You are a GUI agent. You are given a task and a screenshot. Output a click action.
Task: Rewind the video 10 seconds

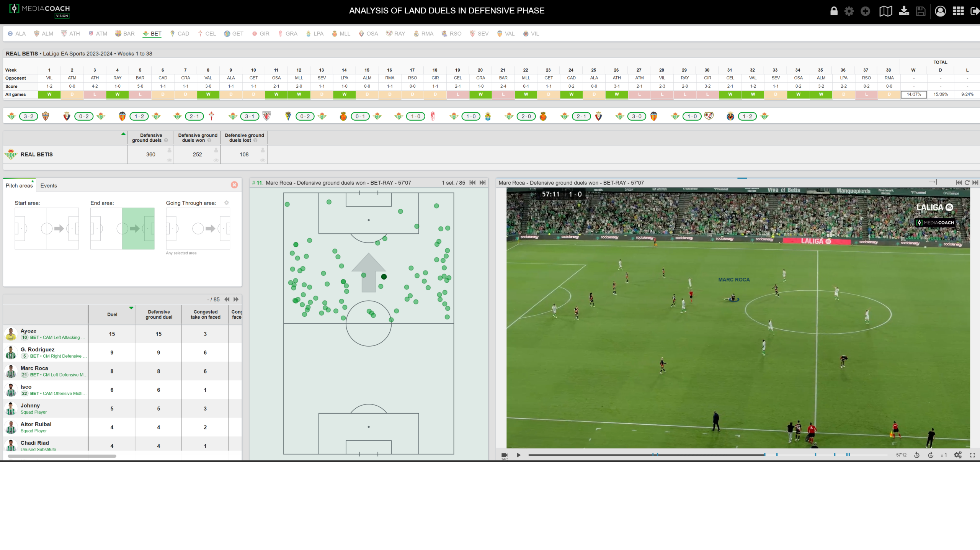click(917, 455)
